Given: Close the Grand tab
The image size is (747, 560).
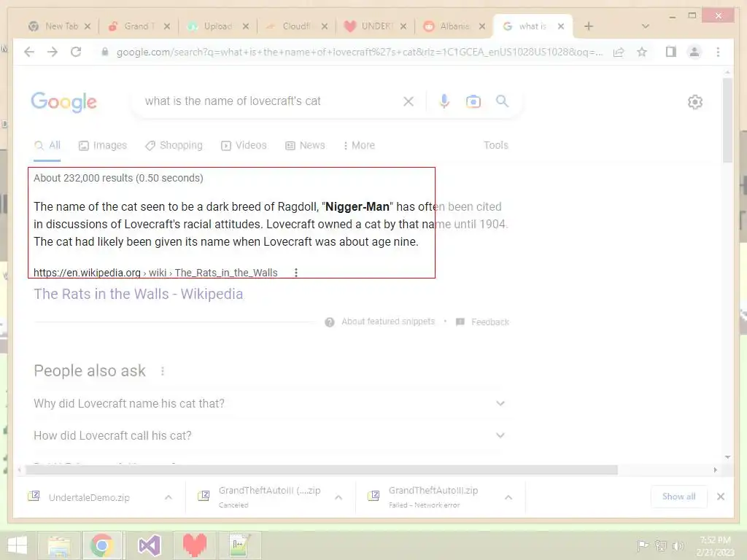Looking at the screenshot, I should pos(167,26).
